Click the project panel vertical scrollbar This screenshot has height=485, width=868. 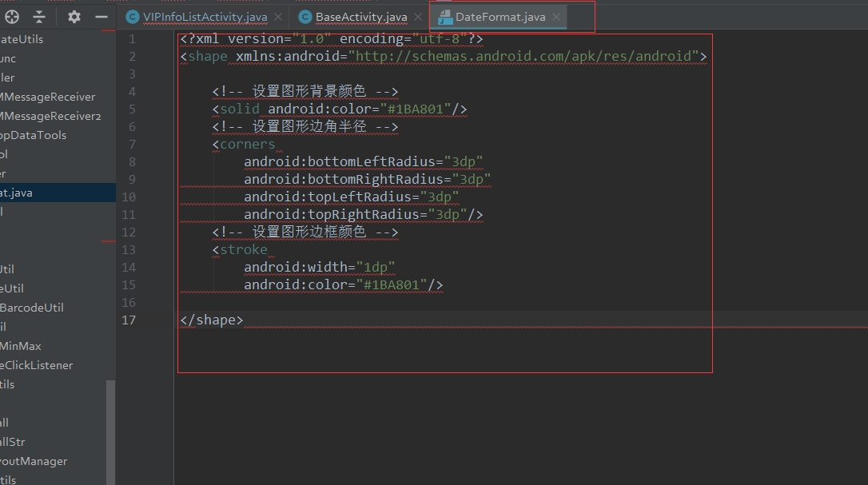pyautogui.click(x=111, y=432)
